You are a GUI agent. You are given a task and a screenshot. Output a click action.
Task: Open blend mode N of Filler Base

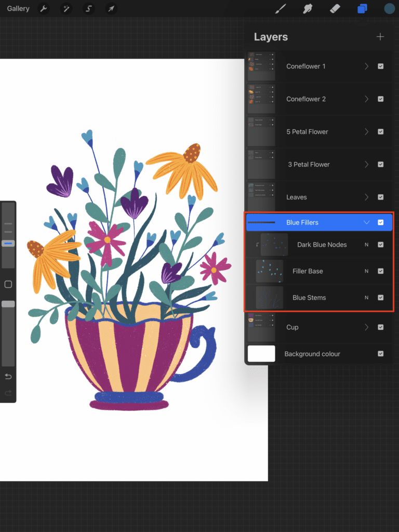pos(366,271)
